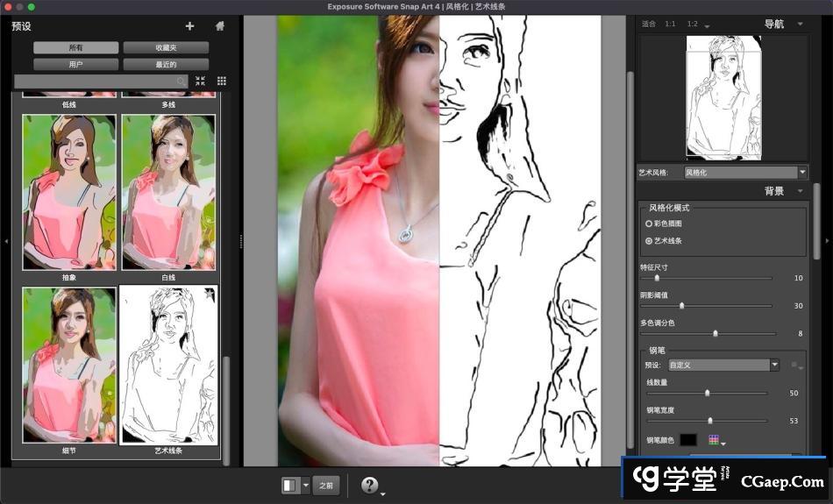Toggle the 之前 before-preview button
833x504 pixels.
point(326,485)
